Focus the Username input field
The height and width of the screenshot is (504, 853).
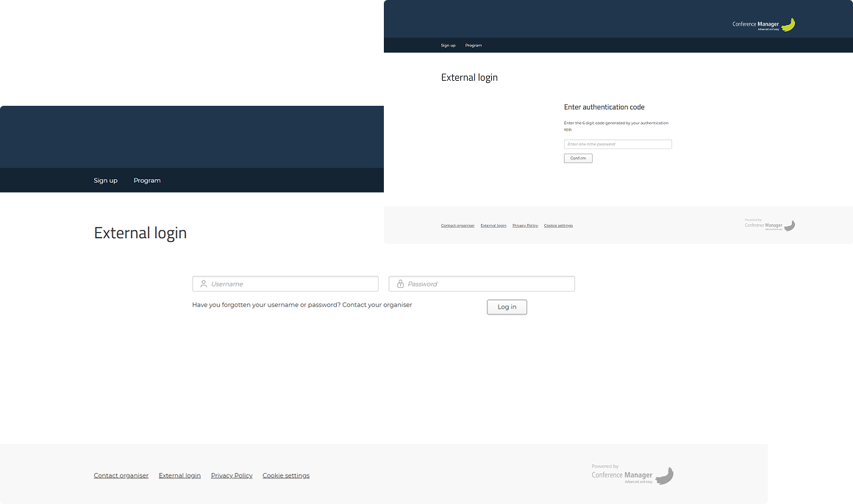[x=285, y=284]
